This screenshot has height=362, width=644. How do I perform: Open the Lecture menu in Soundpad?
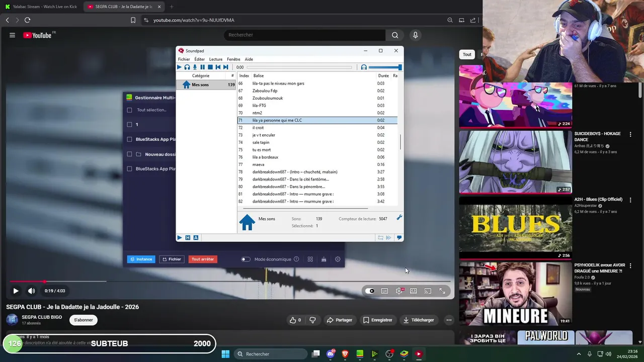click(x=216, y=59)
